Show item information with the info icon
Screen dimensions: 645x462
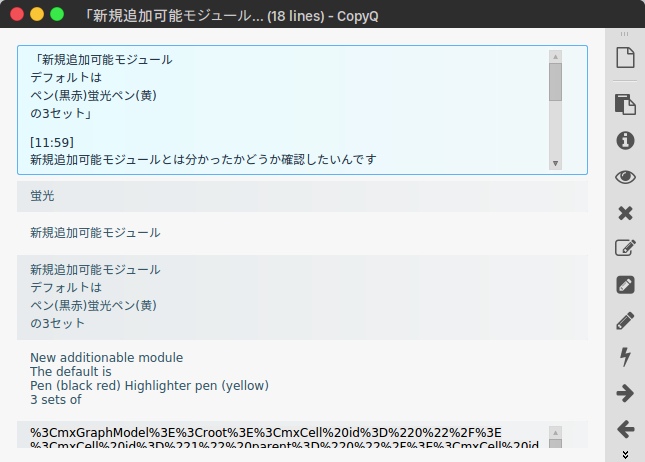click(x=625, y=140)
